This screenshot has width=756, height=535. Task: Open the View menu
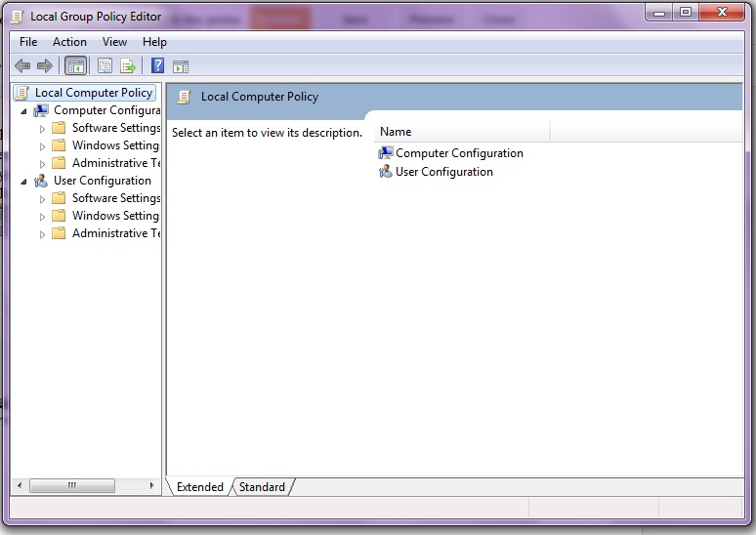tap(114, 42)
